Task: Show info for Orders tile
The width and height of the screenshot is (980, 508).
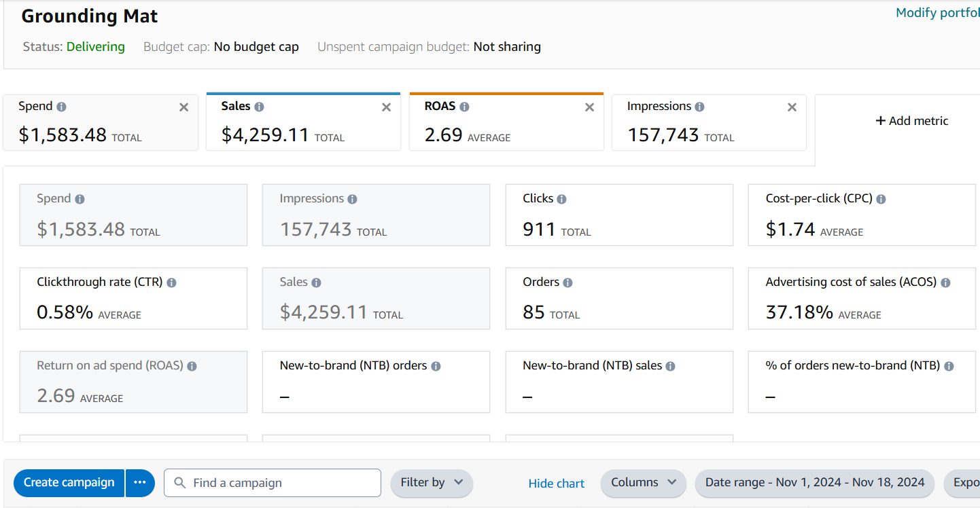Action: point(567,283)
